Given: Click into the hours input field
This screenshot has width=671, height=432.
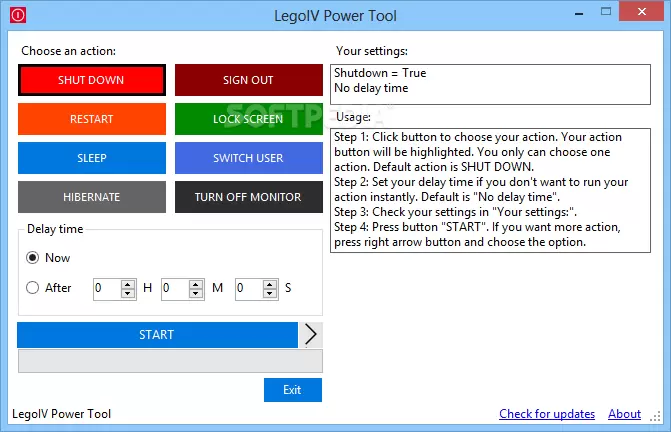Looking at the screenshot, I should pyautogui.click(x=106, y=288).
